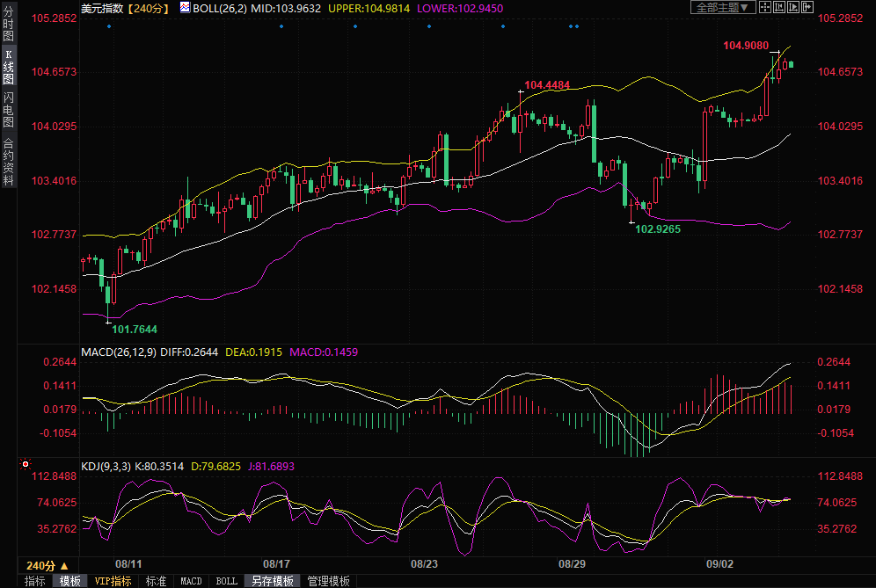This screenshot has height=588, width=876.
Task: Select the 模板 tab at bottom
Action: [69, 581]
